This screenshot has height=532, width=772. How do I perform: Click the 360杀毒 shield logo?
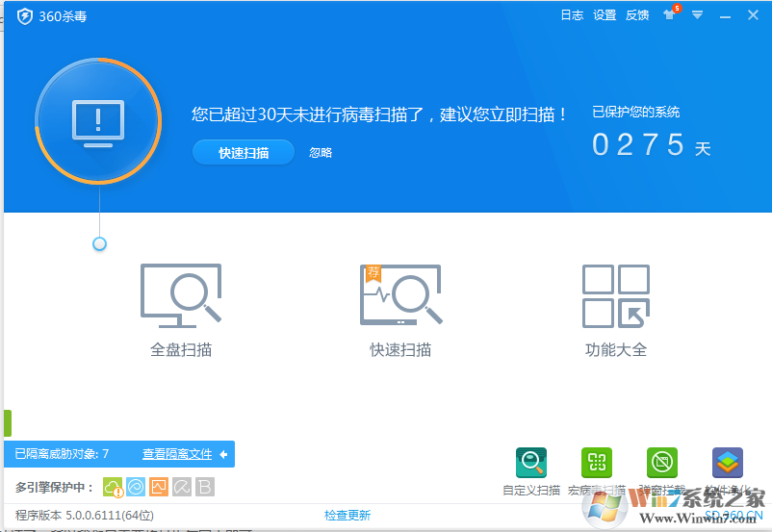25,16
